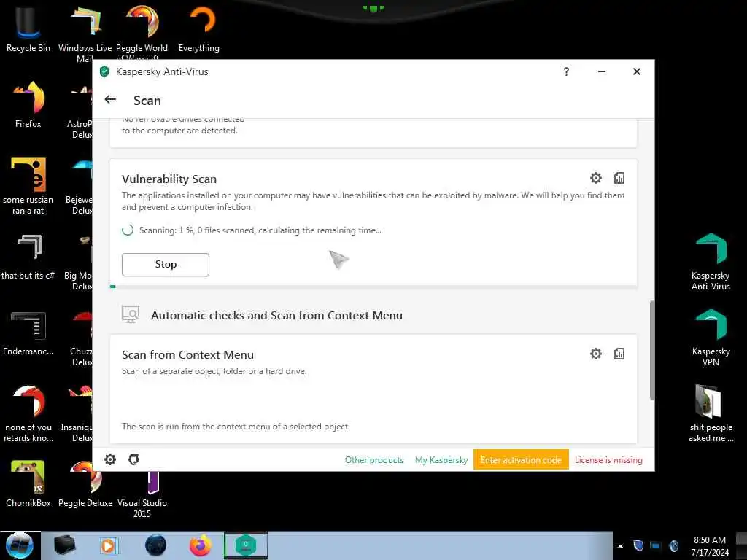
Task: Click the 'Vulnerability Scan' heading
Action: 169,179
